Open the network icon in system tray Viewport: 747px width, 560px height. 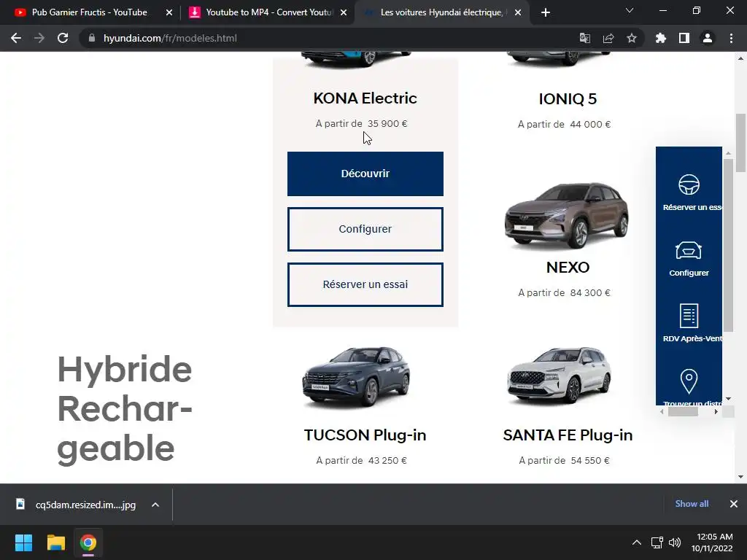(x=657, y=542)
